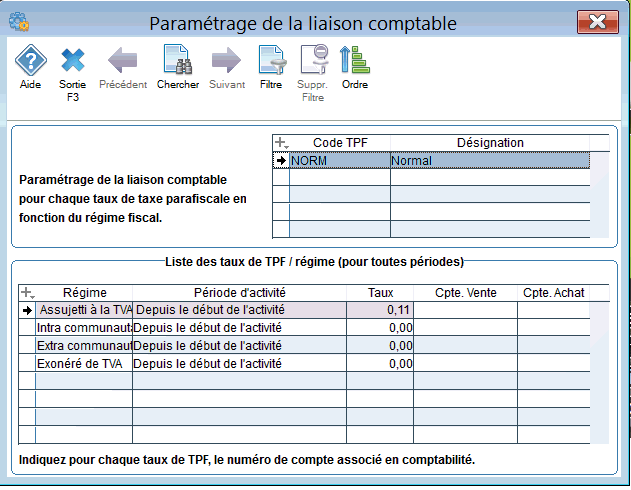Open the Chercher search tool

(178, 60)
